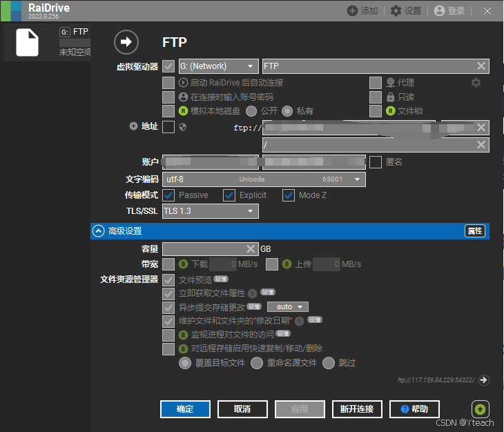Click the proxy (代理) globe icon
The width and height of the screenshot is (504, 432).
pos(391,83)
